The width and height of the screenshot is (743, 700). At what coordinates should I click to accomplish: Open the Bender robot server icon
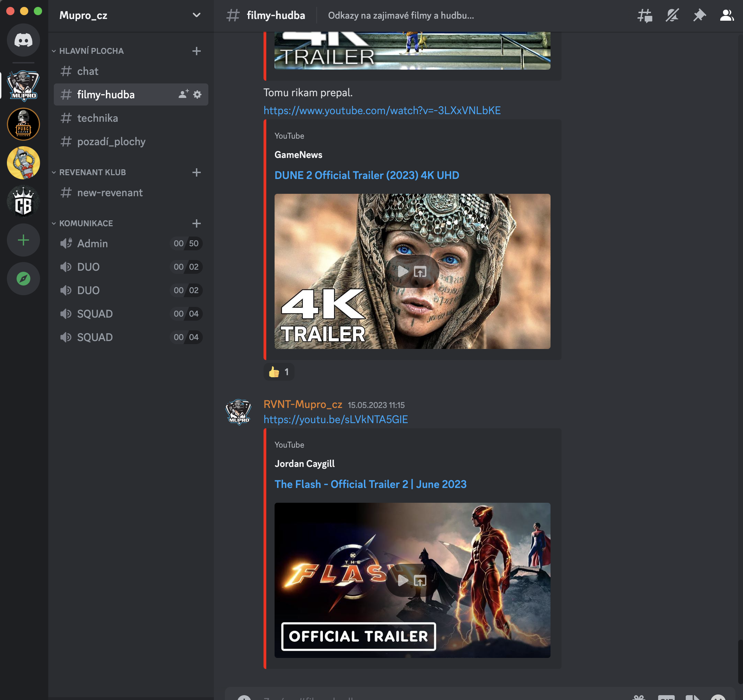pos(23,163)
